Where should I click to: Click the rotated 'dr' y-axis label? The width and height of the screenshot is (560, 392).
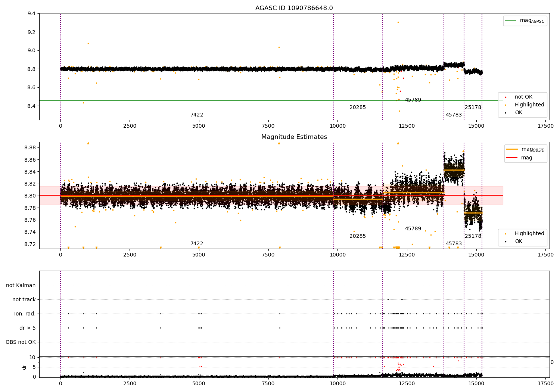point(24,367)
